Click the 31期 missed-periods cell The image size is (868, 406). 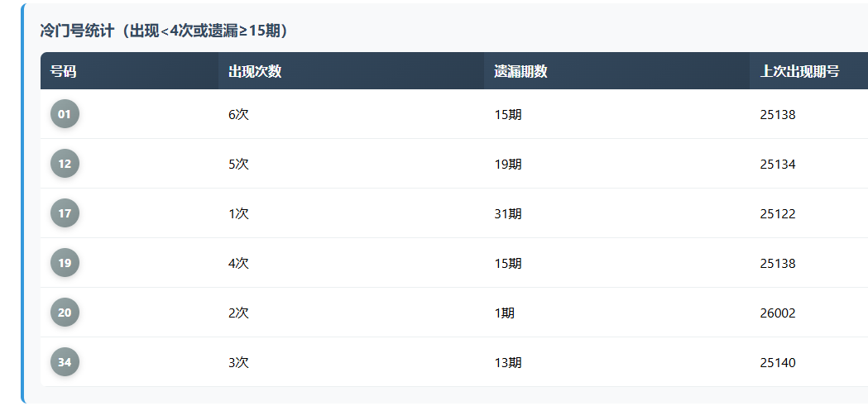[508, 214]
